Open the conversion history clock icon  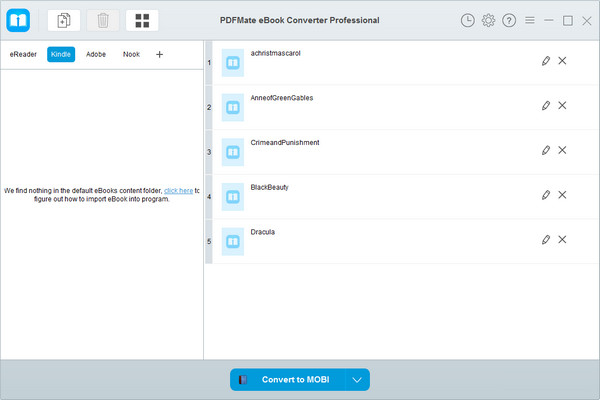pos(468,20)
